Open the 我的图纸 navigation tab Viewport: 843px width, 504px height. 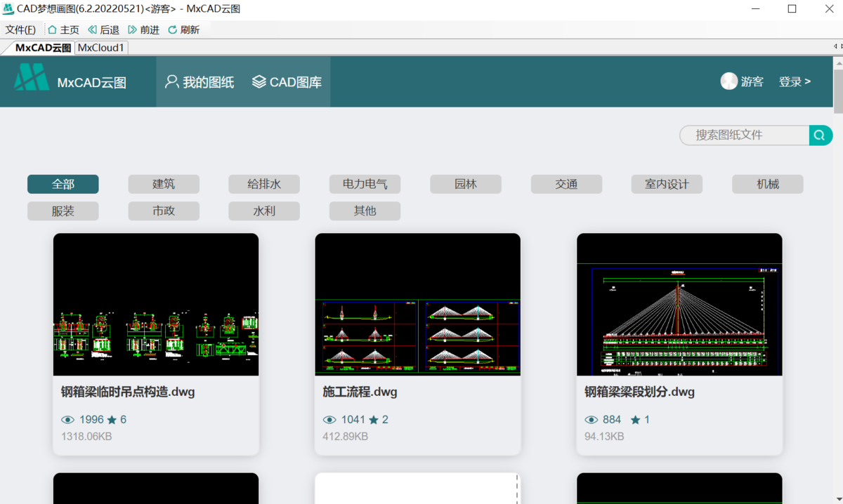click(200, 82)
